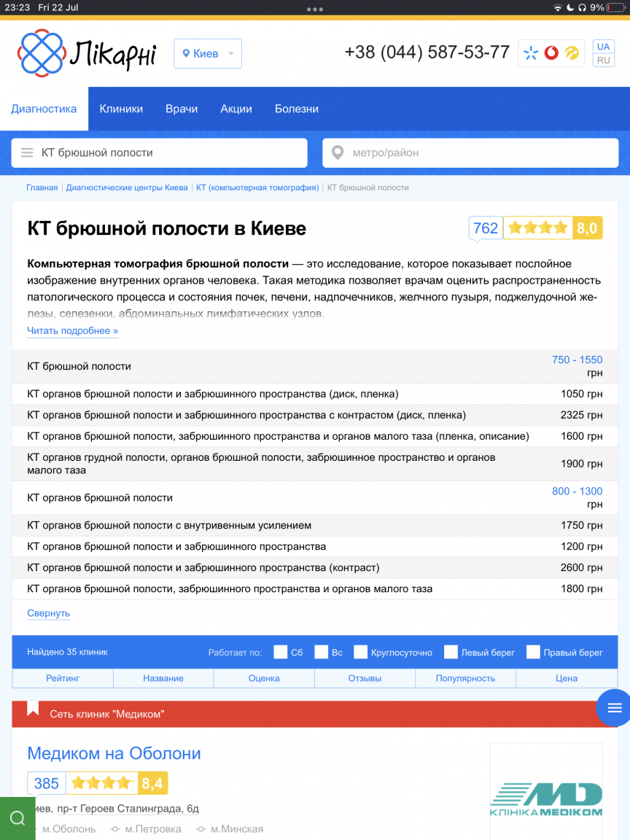Tap the hamburger icon in service search
This screenshot has width=630, height=840.
tap(27, 152)
